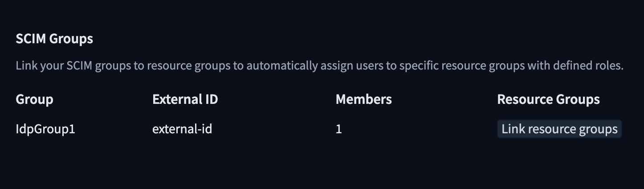Click the External ID column header
This screenshot has width=644, height=189.
point(185,99)
